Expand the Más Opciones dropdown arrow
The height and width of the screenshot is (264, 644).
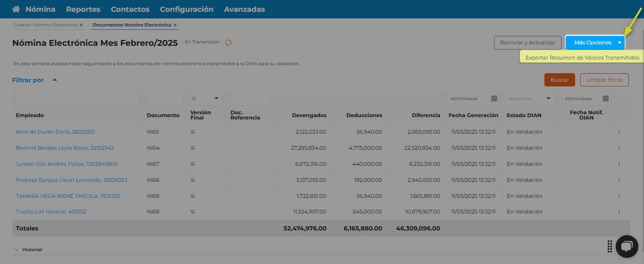(619, 43)
